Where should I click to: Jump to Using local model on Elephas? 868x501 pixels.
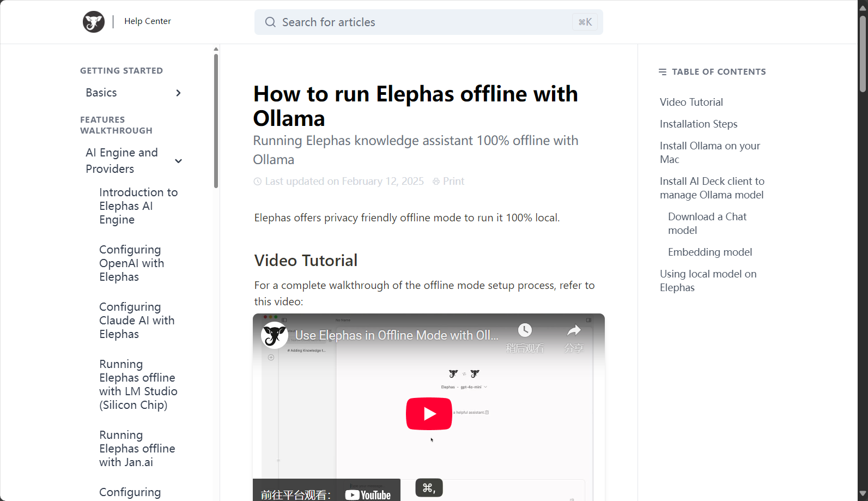tap(708, 281)
